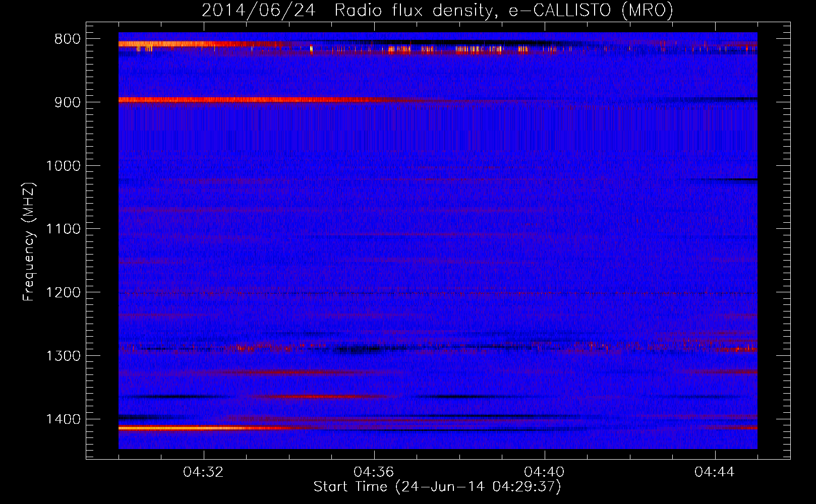
Task: Click the 04:44 time axis label
Action: (x=715, y=472)
